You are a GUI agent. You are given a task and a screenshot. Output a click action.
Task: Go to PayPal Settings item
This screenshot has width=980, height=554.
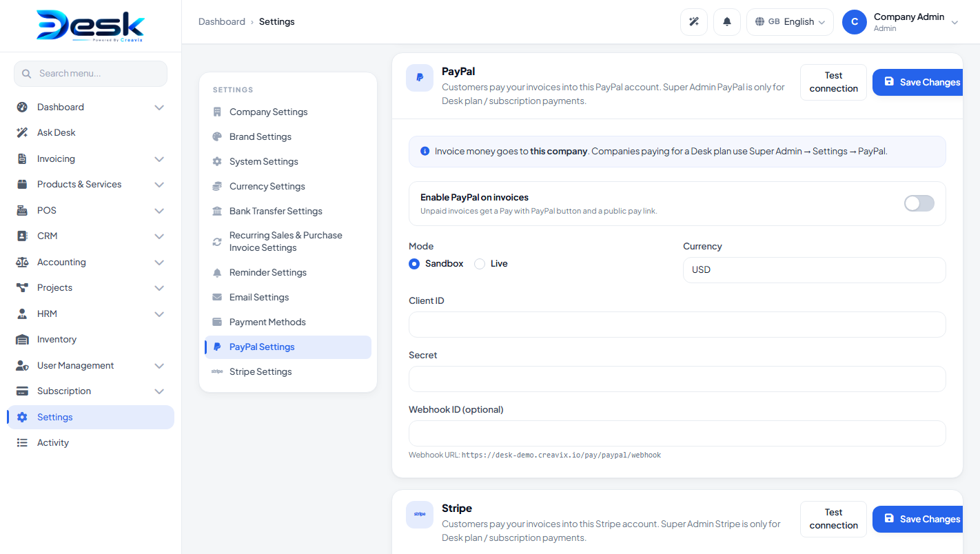point(288,347)
